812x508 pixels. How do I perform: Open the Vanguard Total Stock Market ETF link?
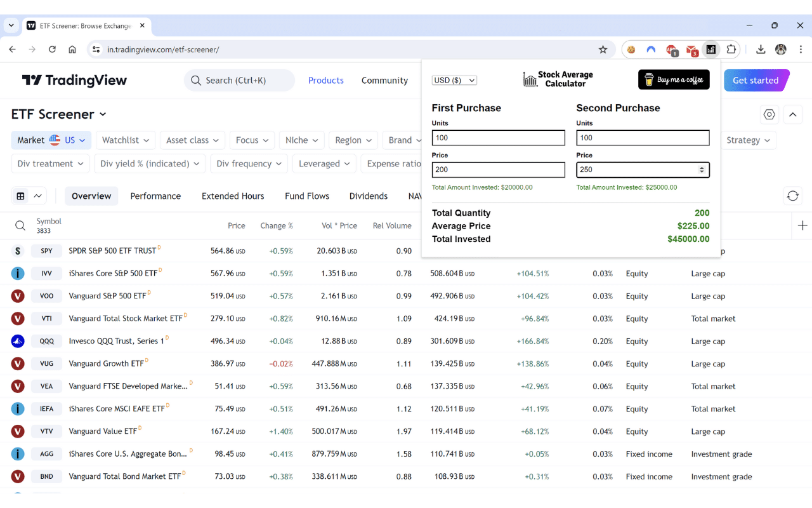[126, 319]
